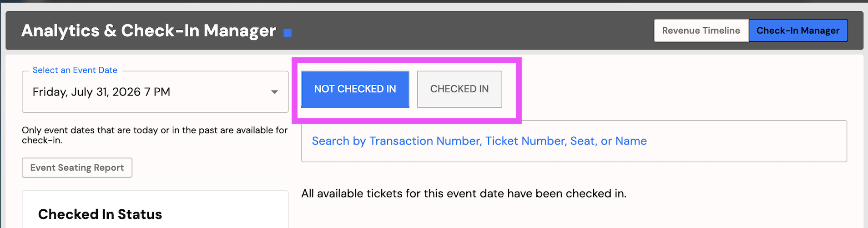Open the Event Seating Report
Image resolution: width=868 pixels, height=228 pixels.
tap(77, 168)
